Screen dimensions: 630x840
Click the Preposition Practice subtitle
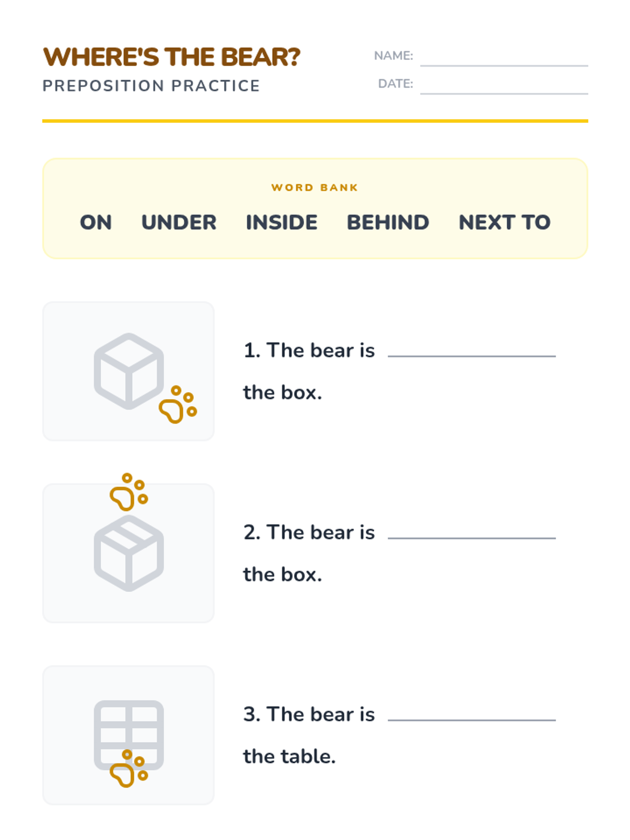(151, 86)
